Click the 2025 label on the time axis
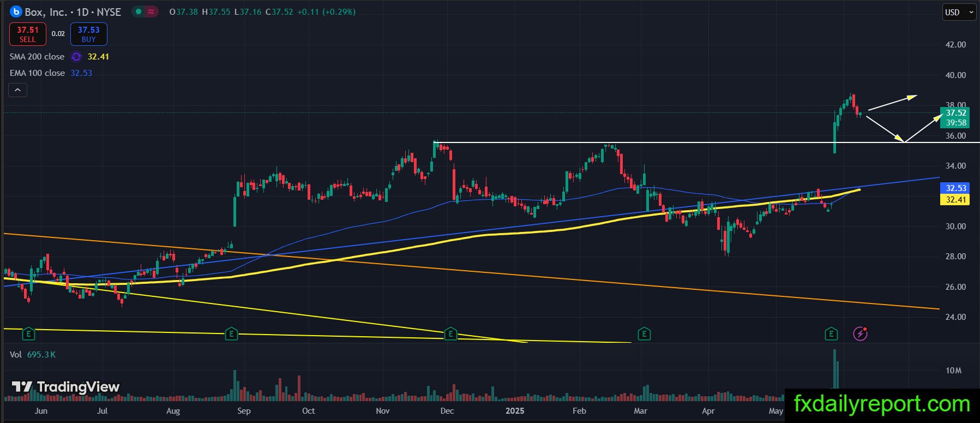Screen dimensions: 980x423 pos(515,411)
